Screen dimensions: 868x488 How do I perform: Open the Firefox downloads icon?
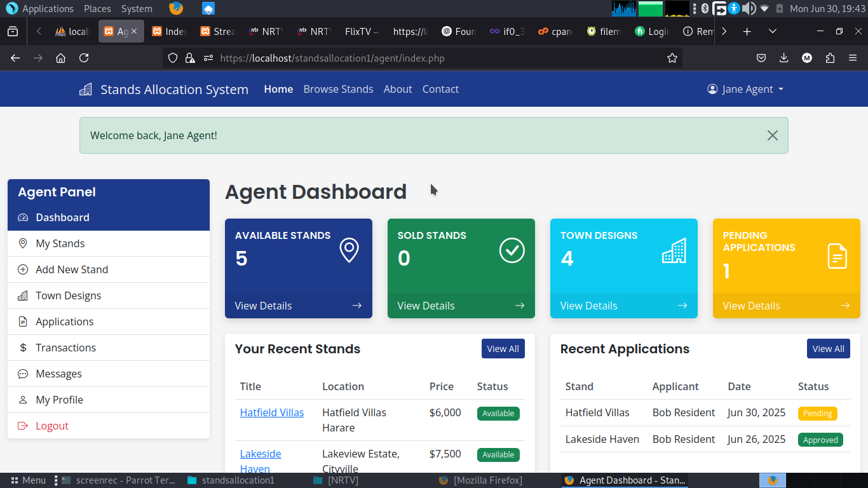784,58
